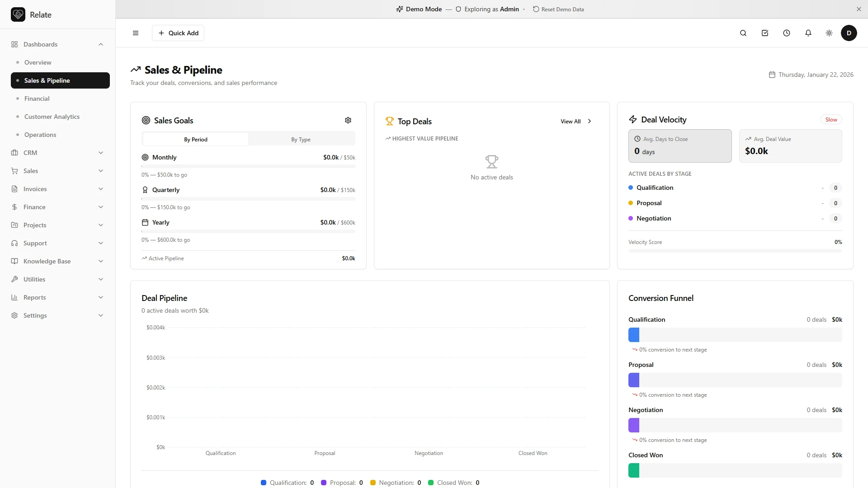Viewport: 868px width, 488px height.
Task: Click the Active Pipeline $0.0k row
Action: pos(248,258)
